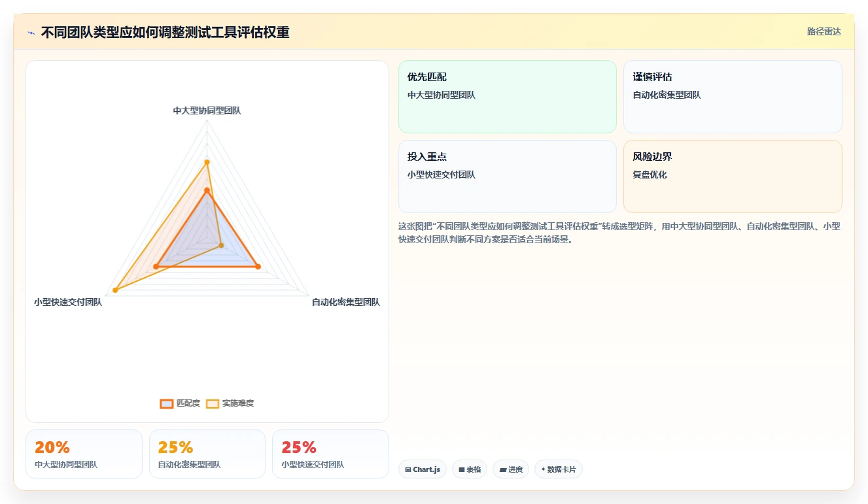Select the orange 匹配度 data point on the top axis
The image size is (868, 504).
click(207, 190)
